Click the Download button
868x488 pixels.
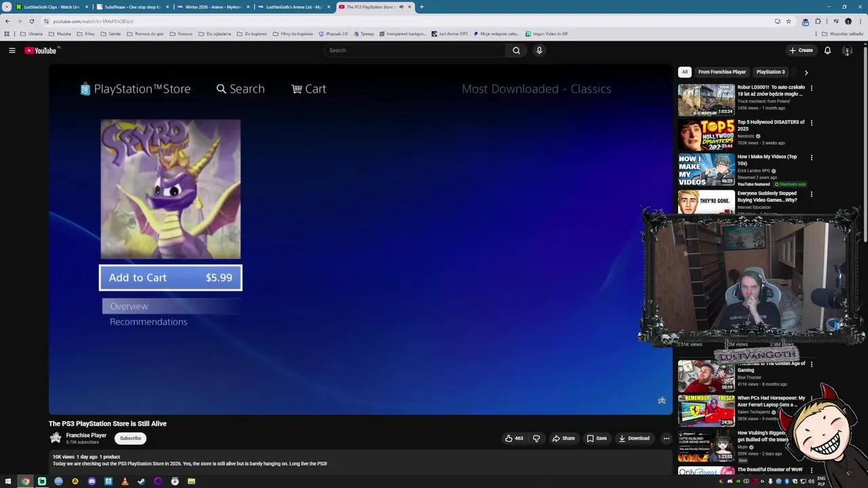634,439
